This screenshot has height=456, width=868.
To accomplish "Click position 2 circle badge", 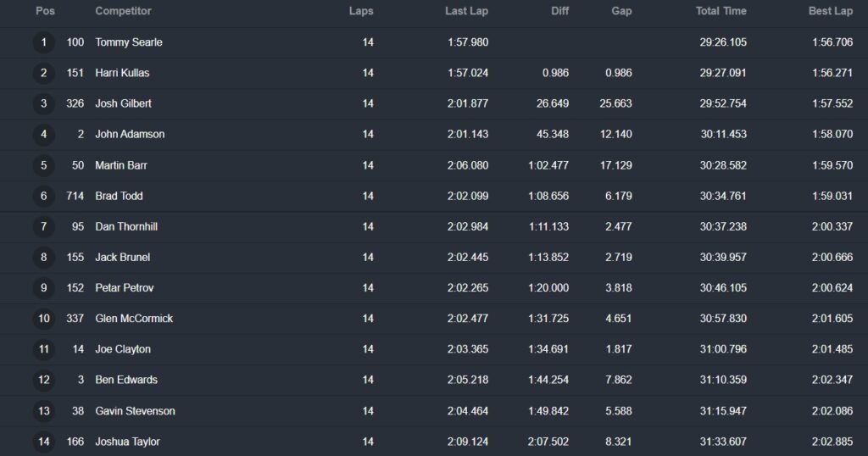I will pyautogui.click(x=44, y=73).
